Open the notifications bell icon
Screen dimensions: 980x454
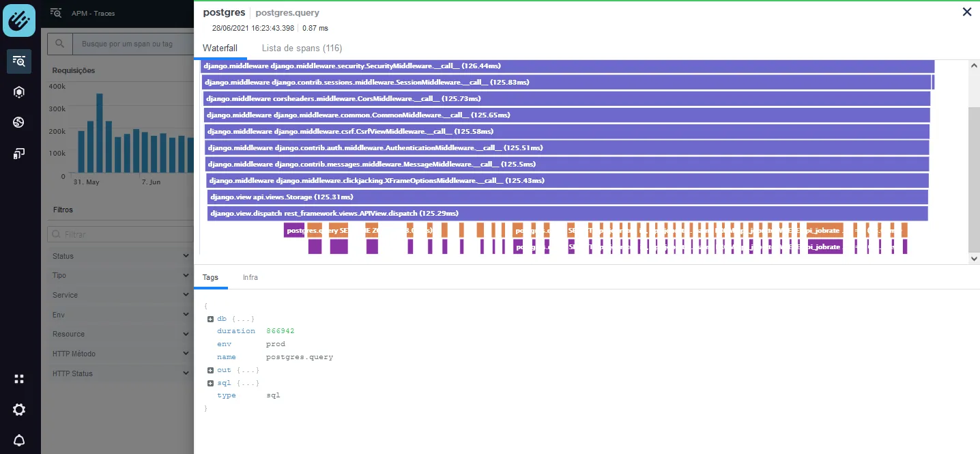pyautogui.click(x=19, y=440)
